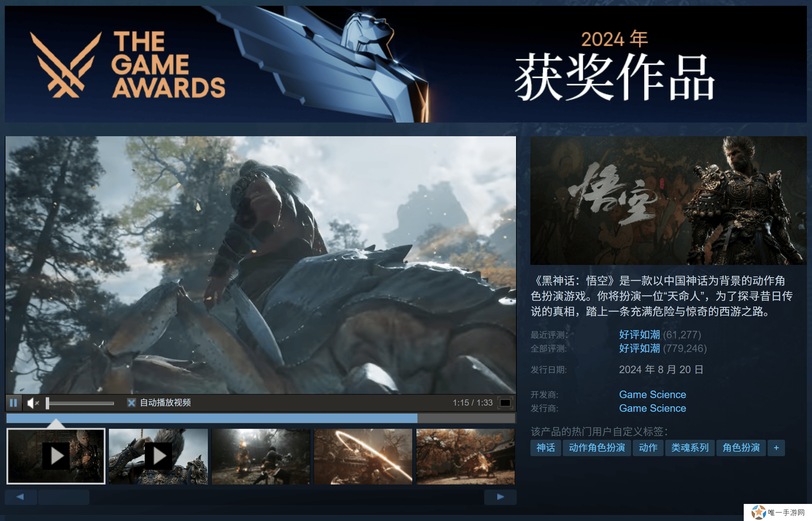Image resolution: width=812 pixels, height=521 pixels.
Task: Select the 角色扮演 tag
Action: (741, 448)
